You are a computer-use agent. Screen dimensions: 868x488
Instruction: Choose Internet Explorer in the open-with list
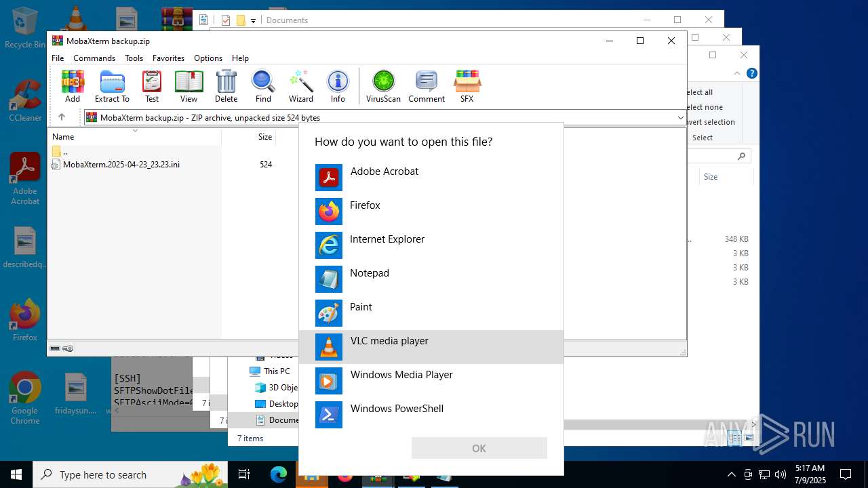click(x=431, y=245)
